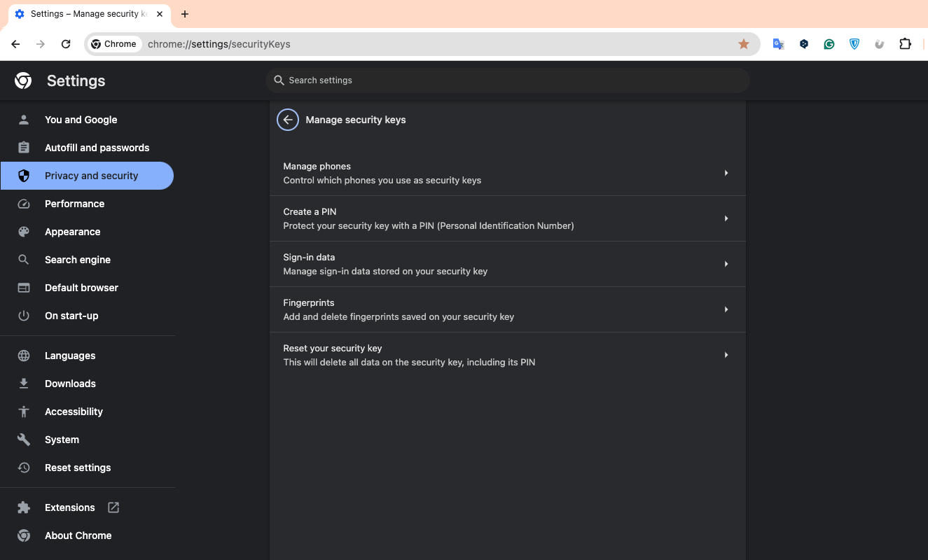Open Extensions link in the sidebar
The image size is (928, 560).
point(69,507)
